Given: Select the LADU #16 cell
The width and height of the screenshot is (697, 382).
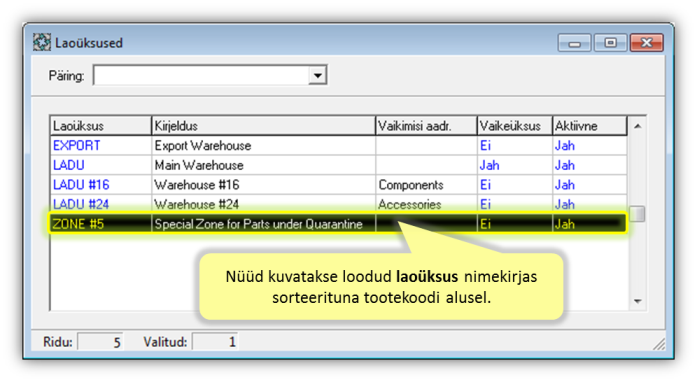Looking at the screenshot, I should coord(101,185).
